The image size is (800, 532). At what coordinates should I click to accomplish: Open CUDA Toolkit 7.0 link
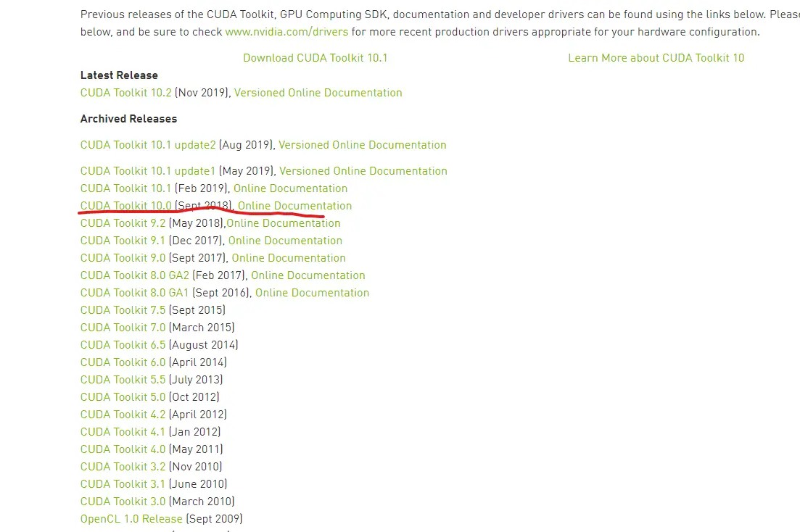tap(123, 327)
